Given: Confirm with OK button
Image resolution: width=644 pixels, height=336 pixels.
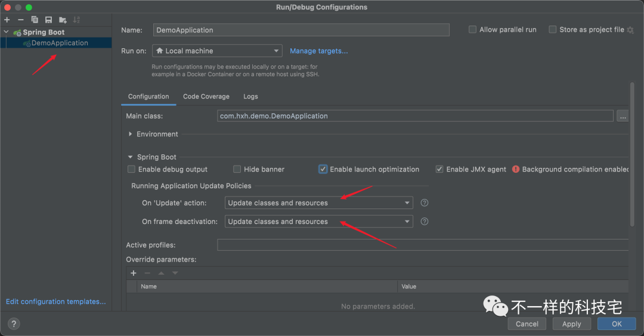Looking at the screenshot, I should tap(617, 323).
